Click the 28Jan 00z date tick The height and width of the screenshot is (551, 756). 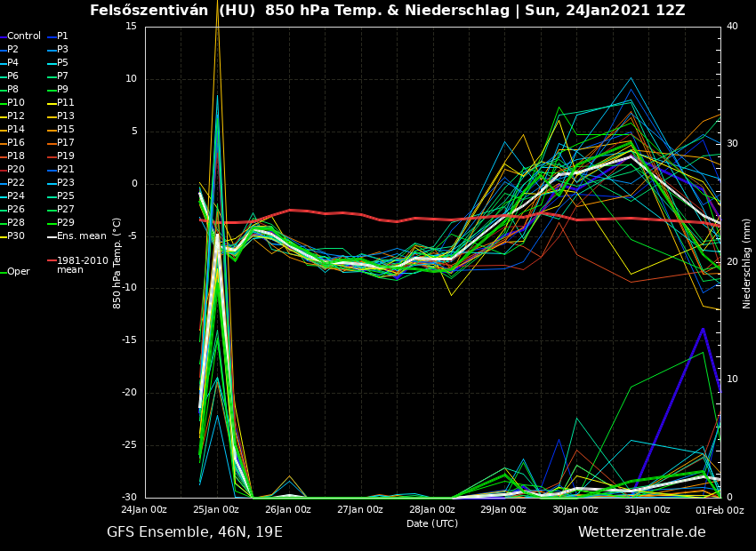432,510
